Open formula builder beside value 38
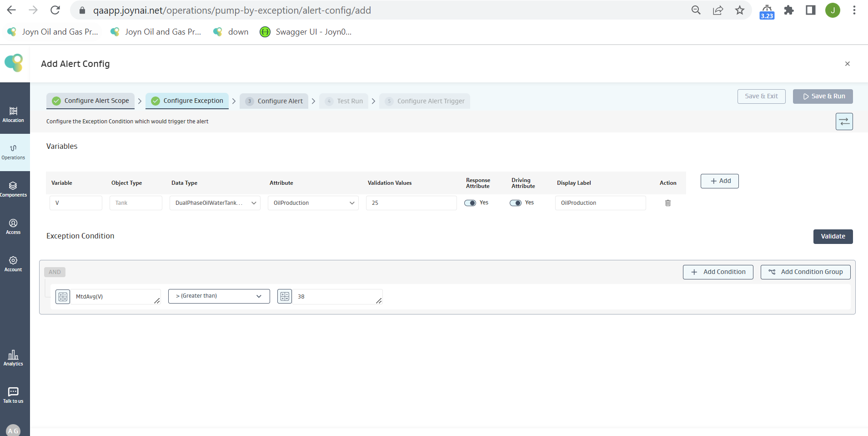868x436 pixels. point(285,297)
